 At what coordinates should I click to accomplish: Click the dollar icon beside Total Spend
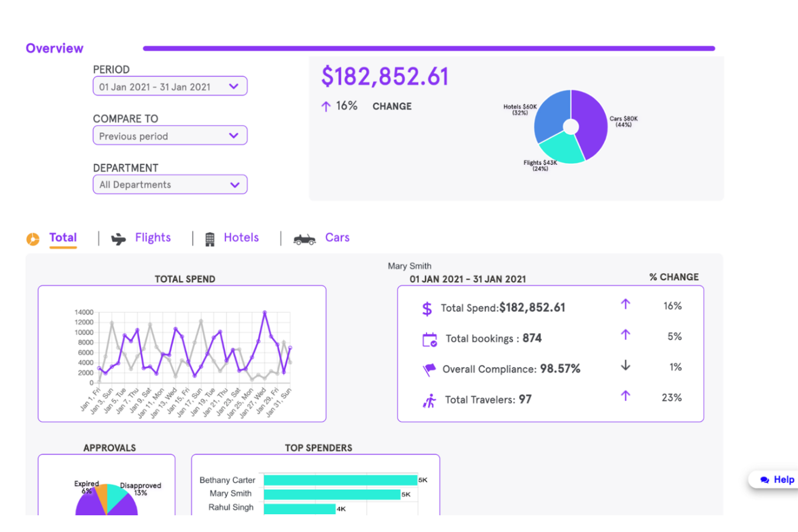point(427,308)
